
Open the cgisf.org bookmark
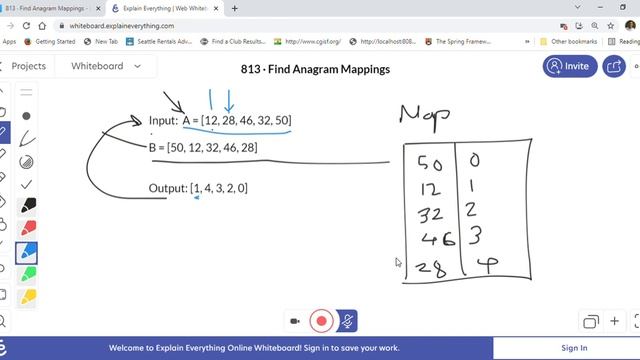(x=307, y=42)
